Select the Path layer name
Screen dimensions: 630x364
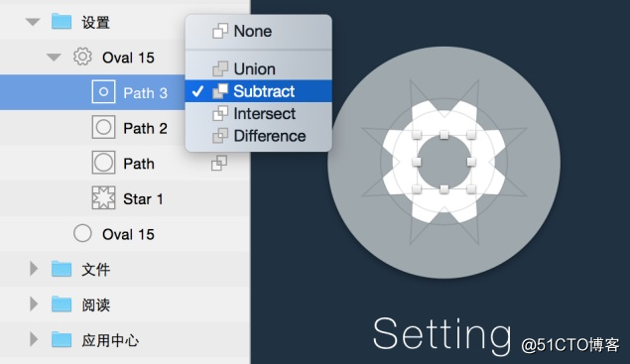click(x=139, y=164)
